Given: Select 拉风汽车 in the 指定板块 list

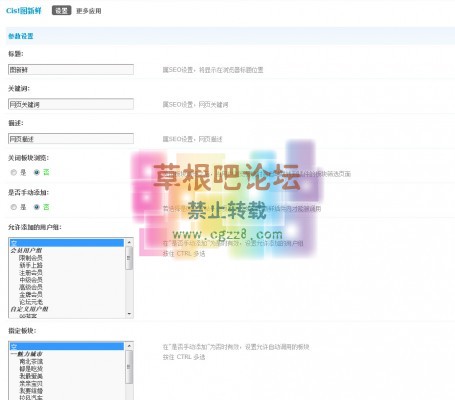Looking at the screenshot, I should click(31, 397).
